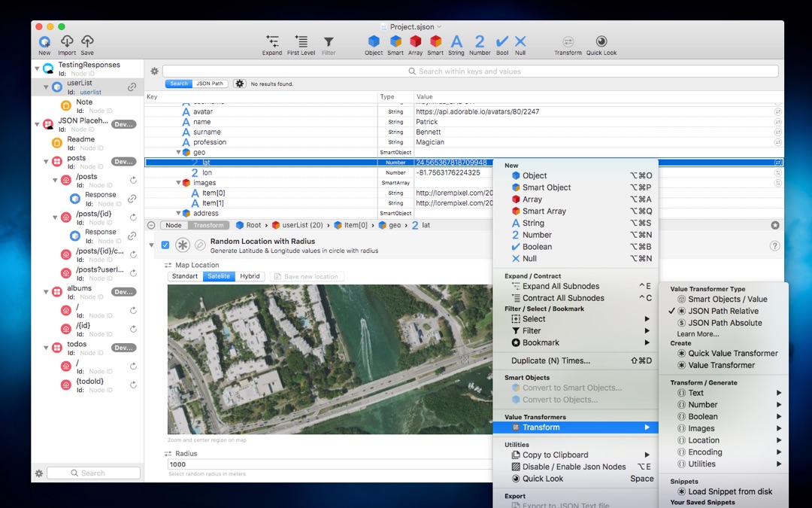Image resolution: width=812 pixels, height=508 pixels.
Task: Click the sidebar Search field
Action: pos(93,473)
